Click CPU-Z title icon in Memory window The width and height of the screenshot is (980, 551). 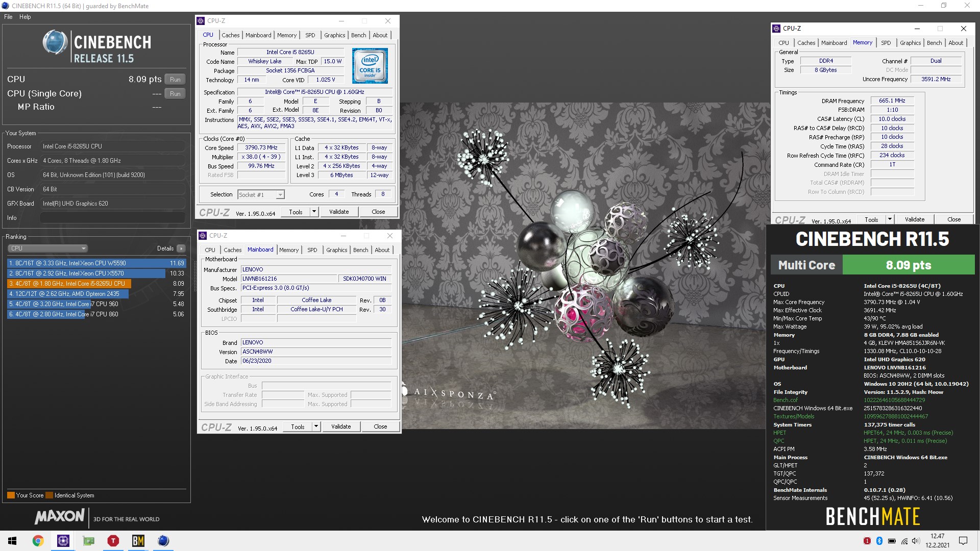(776, 29)
